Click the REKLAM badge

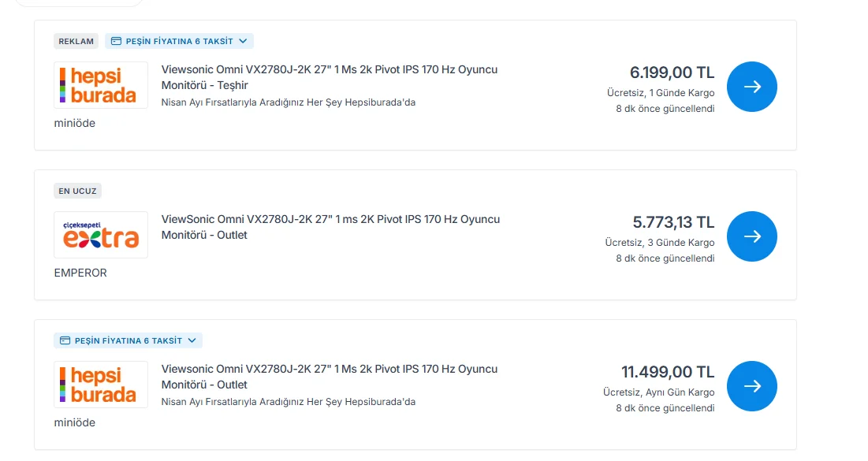click(x=76, y=41)
